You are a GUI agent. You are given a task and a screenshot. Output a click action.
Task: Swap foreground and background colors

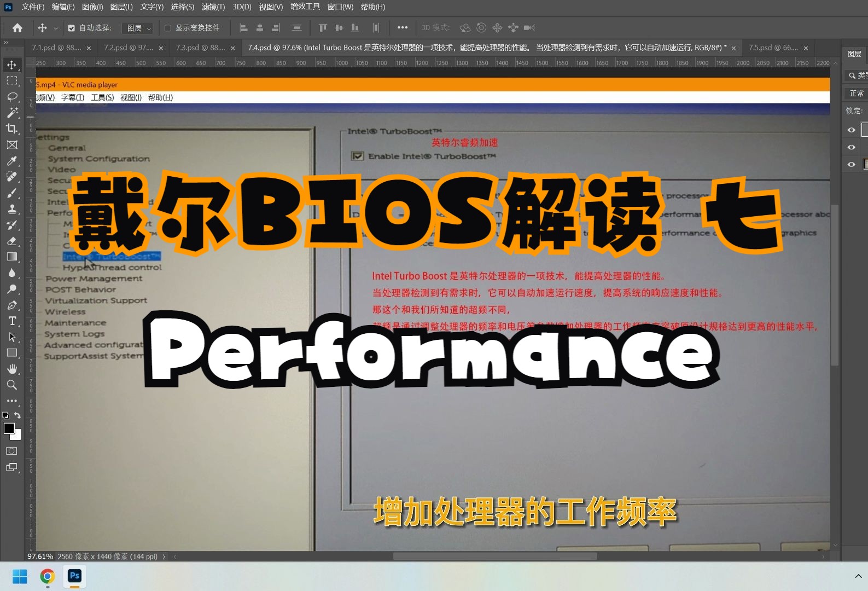point(18,415)
